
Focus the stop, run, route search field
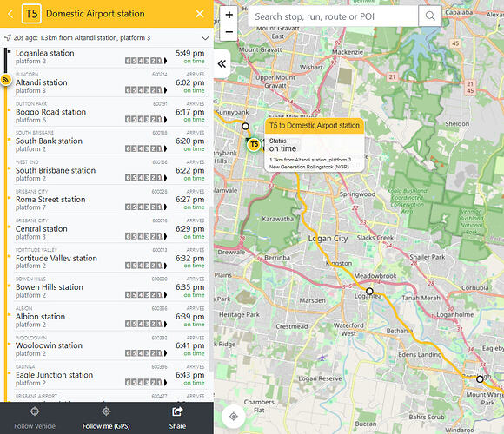tap(334, 16)
